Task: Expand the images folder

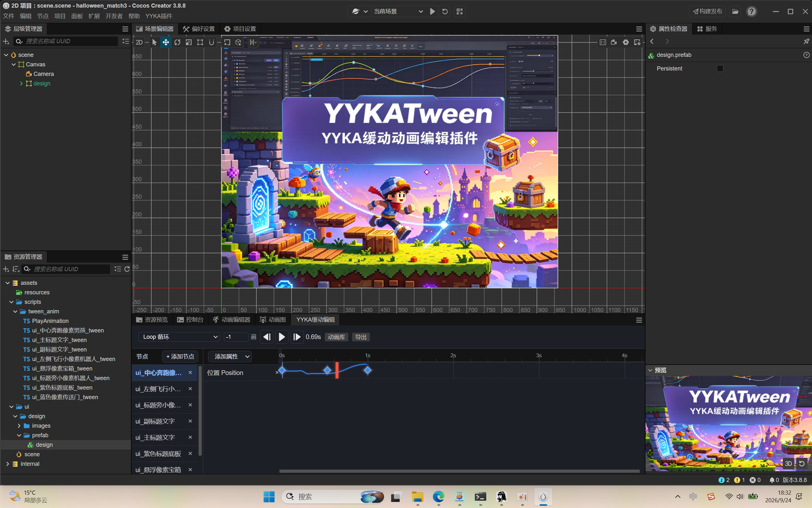Action: (x=19, y=426)
